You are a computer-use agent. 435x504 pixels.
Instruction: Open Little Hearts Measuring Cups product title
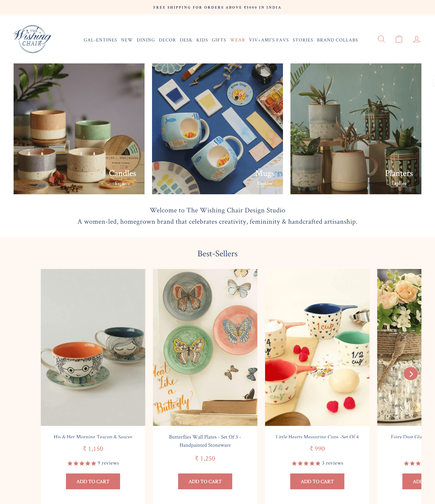click(317, 437)
